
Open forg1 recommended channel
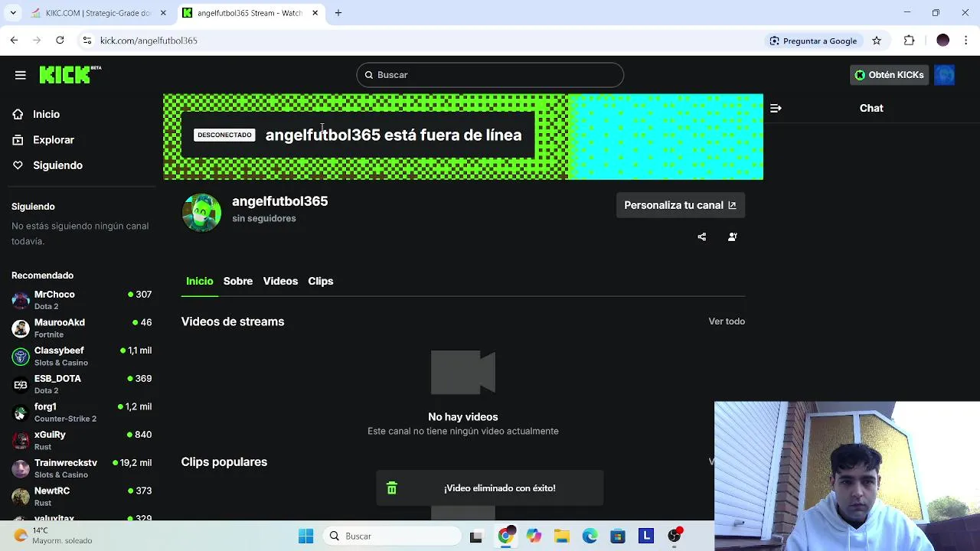pyautogui.click(x=81, y=412)
